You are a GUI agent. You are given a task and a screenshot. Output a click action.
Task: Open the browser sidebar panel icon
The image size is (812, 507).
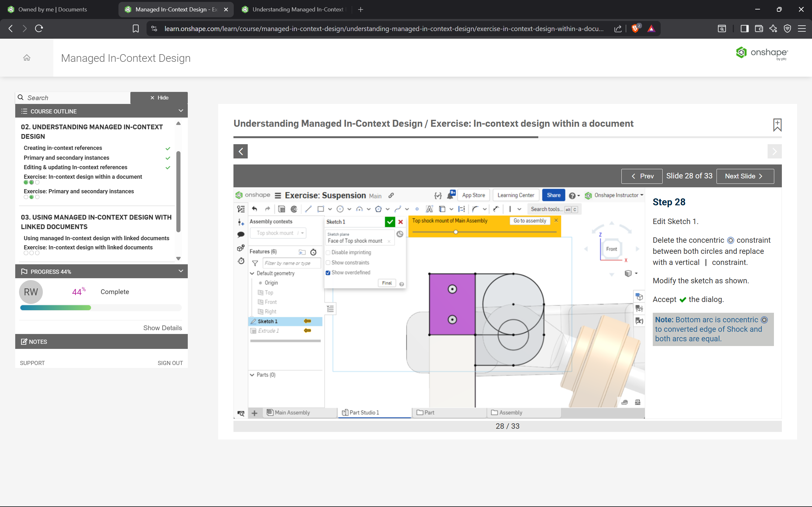[744, 29]
